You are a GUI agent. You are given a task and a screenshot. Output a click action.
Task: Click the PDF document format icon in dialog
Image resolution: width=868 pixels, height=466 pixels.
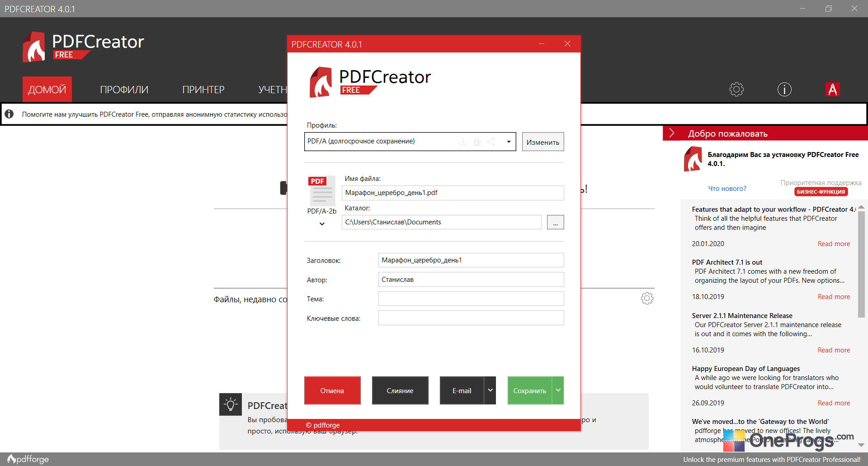click(321, 190)
